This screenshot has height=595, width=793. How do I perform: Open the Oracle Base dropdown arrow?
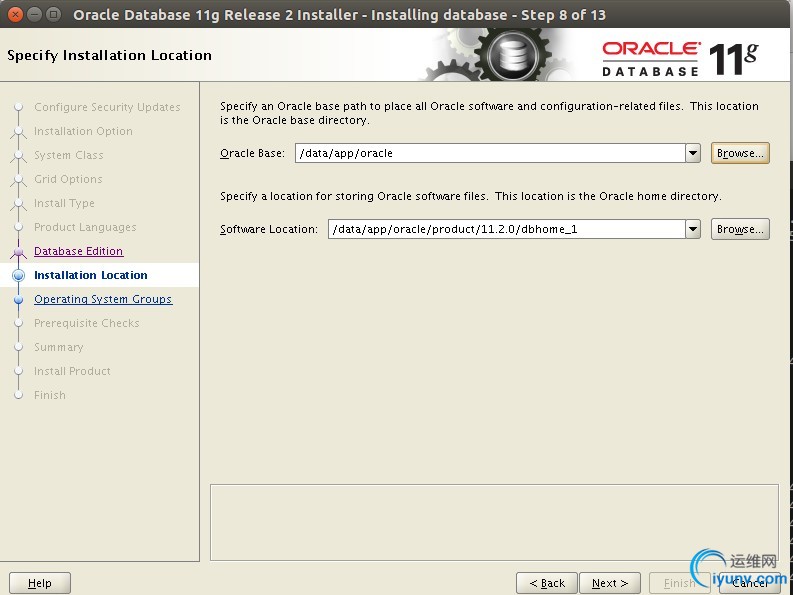[x=693, y=153]
